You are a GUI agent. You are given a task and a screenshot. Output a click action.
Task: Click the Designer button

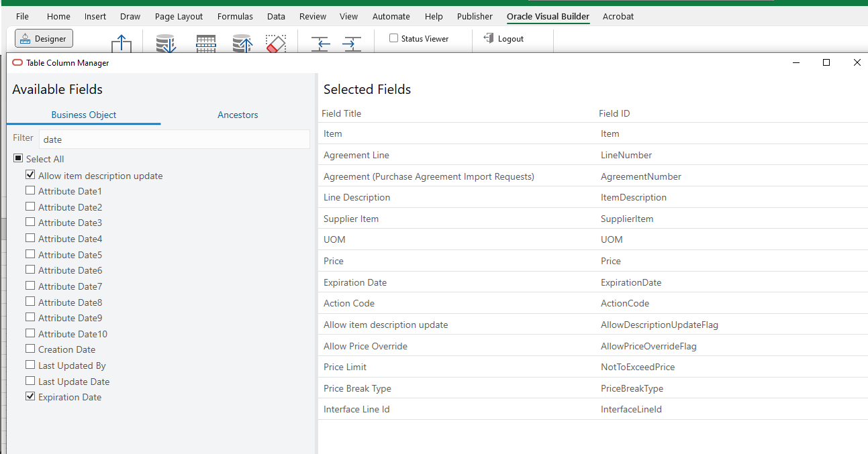pyautogui.click(x=43, y=38)
